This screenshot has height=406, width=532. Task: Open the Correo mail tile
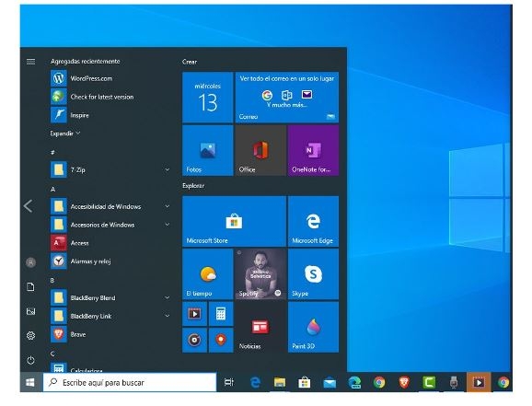(x=287, y=97)
